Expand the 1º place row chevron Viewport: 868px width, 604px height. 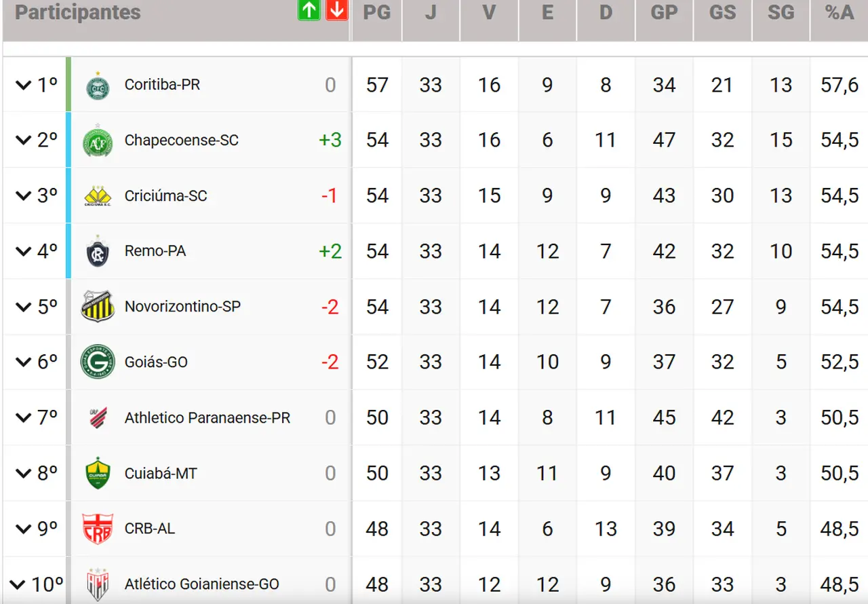point(24,86)
